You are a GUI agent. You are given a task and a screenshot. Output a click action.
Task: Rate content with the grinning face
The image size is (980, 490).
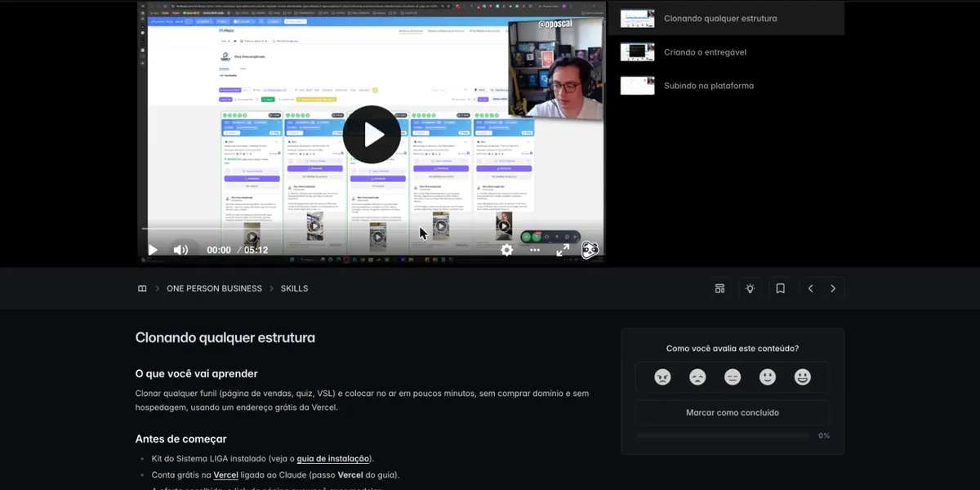coord(803,377)
